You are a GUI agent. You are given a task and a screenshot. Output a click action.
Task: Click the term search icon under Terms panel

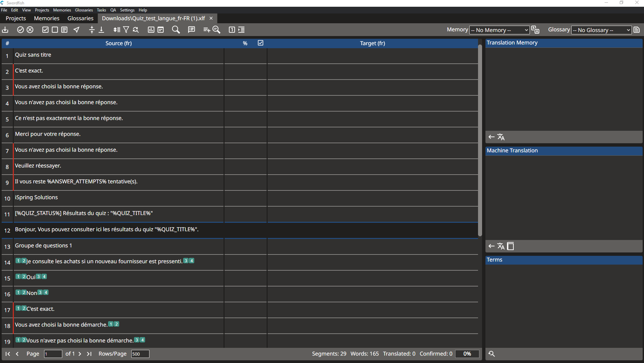(492, 354)
